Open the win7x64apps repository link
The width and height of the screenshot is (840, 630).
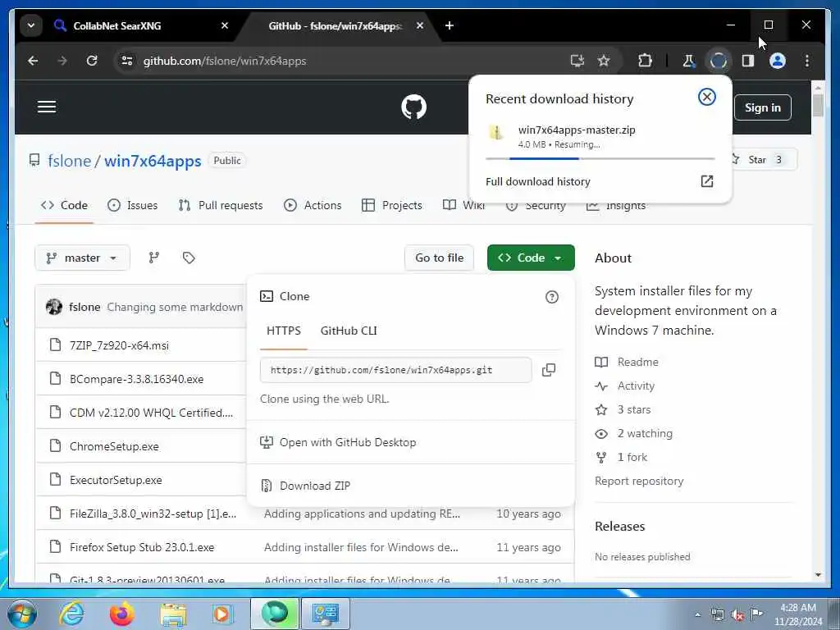153,161
